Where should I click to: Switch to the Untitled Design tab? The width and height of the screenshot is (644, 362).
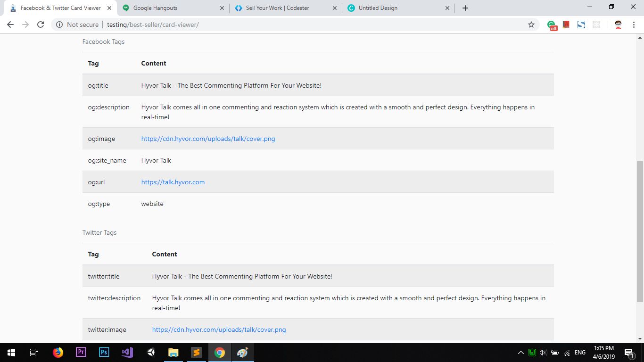pos(378,8)
